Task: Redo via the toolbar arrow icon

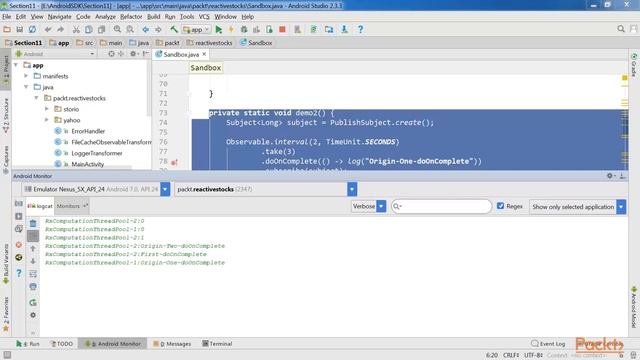Action: (60, 29)
